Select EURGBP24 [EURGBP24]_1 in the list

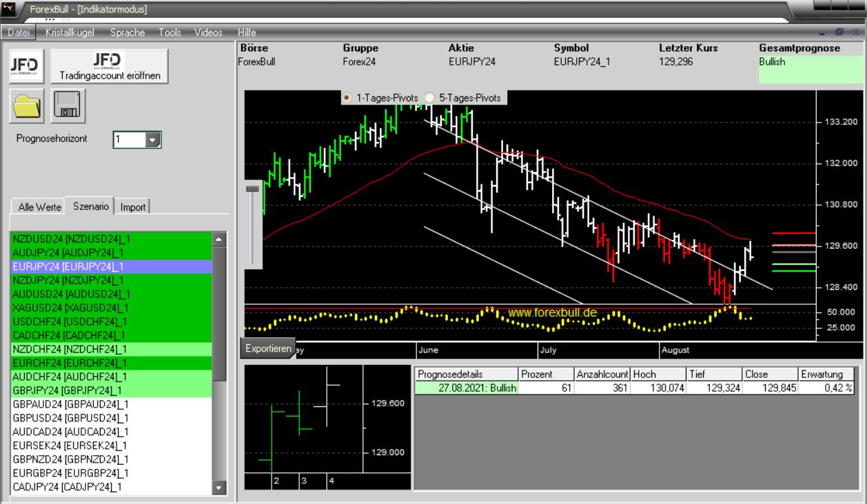pyautogui.click(x=111, y=473)
